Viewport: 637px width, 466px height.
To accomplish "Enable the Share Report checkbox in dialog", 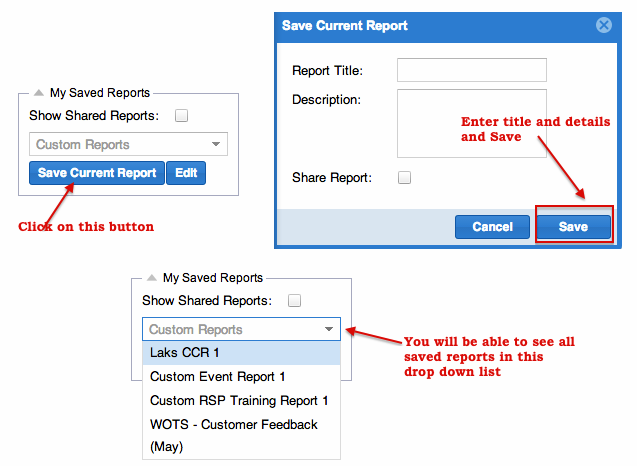I will coord(404,178).
